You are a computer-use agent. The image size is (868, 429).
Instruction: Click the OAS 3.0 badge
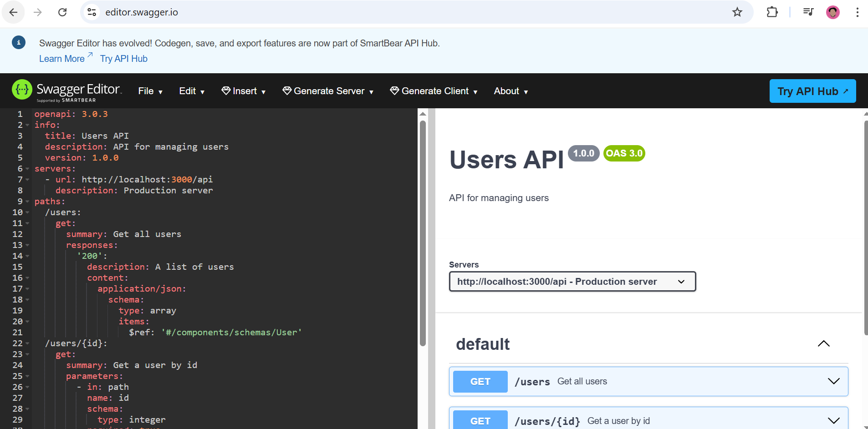coord(624,153)
